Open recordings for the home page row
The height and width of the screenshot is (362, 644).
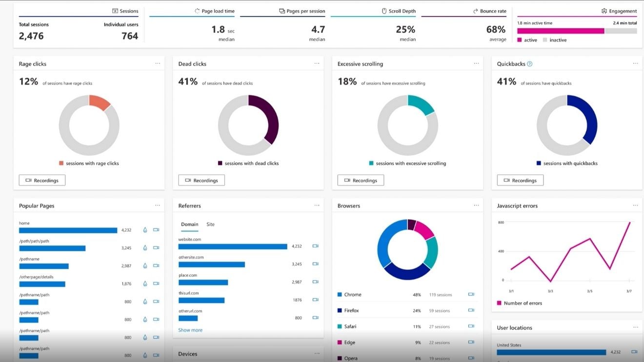point(156,230)
